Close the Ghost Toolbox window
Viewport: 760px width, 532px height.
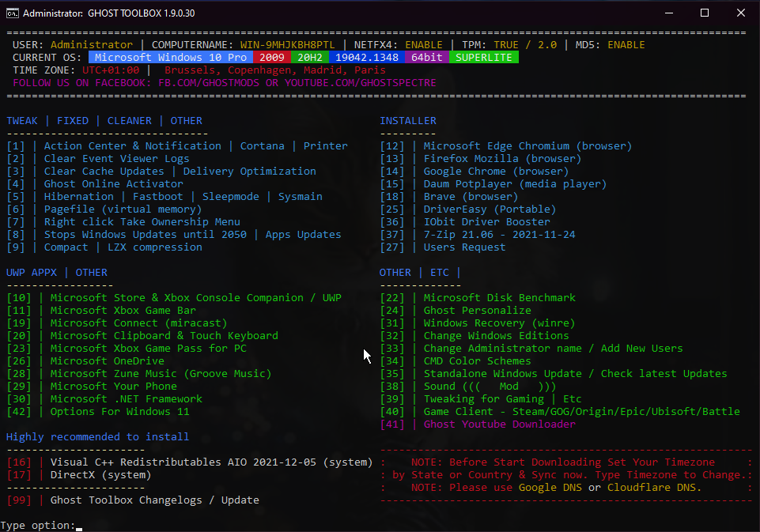(740, 13)
